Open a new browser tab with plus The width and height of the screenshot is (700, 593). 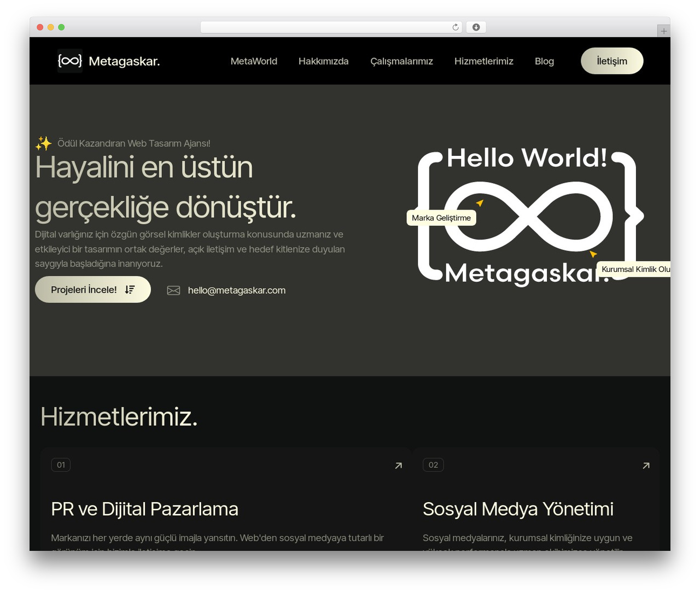[x=664, y=31]
